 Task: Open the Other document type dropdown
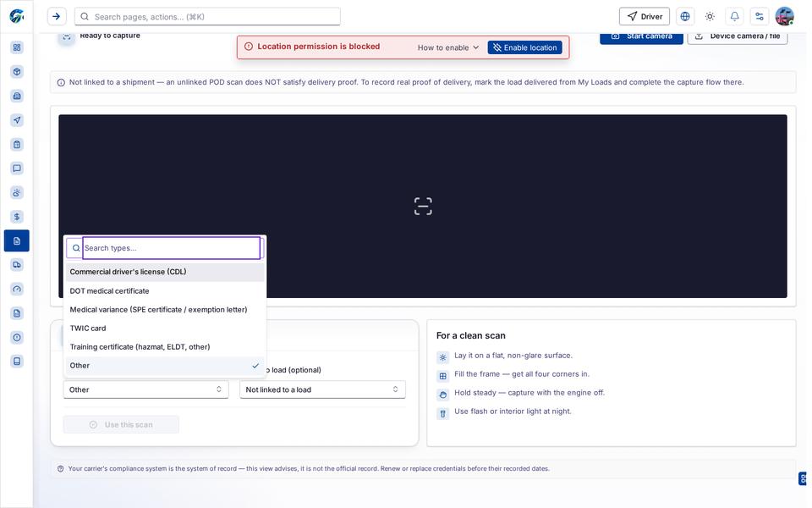(146, 389)
